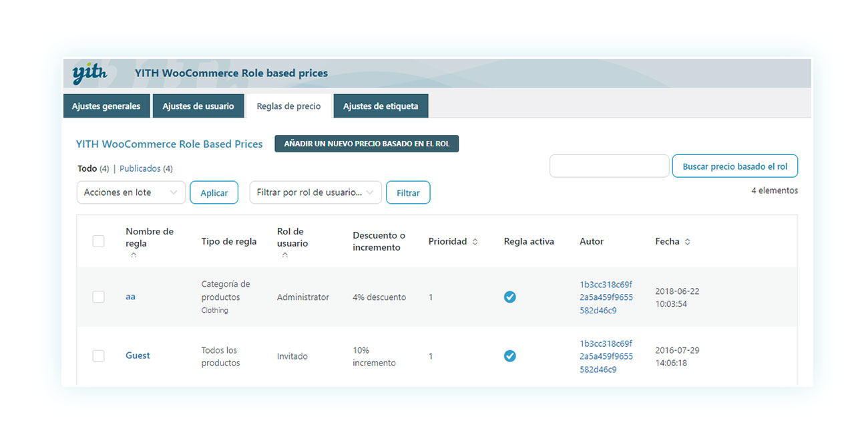This screenshot has width=868, height=443.
Task: Click the Rol de usuario column header
Action: click(292, 237)
